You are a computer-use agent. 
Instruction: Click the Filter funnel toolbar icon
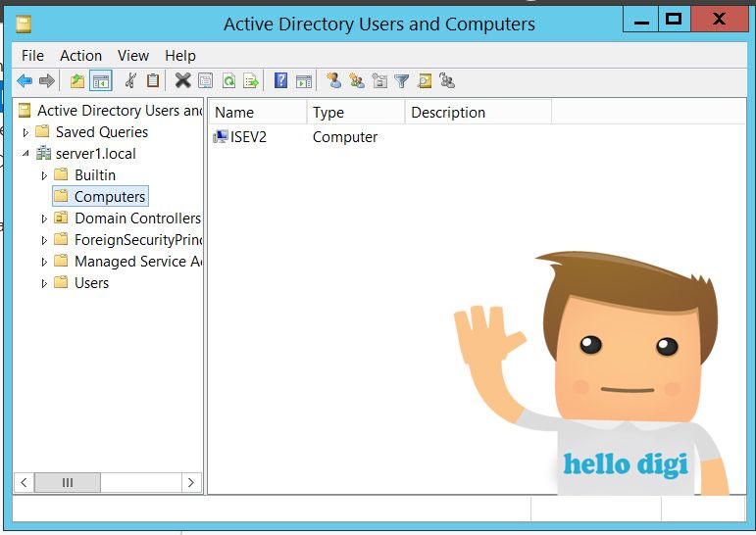tap(402, 81)
